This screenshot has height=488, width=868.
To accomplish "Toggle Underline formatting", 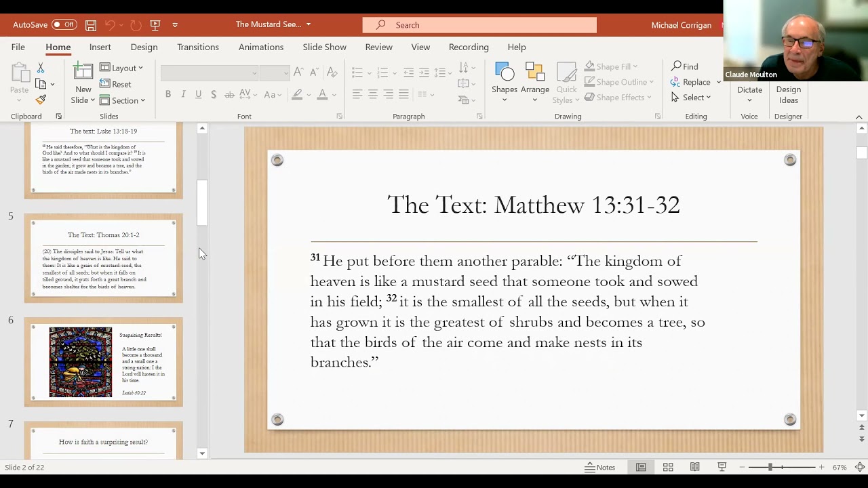I will (198, 94).
